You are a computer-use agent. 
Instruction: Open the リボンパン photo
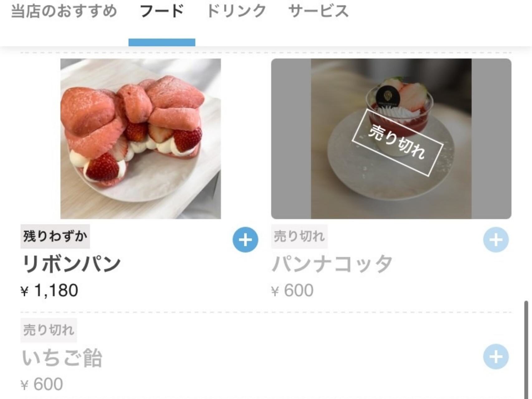[x=141, y=139]
